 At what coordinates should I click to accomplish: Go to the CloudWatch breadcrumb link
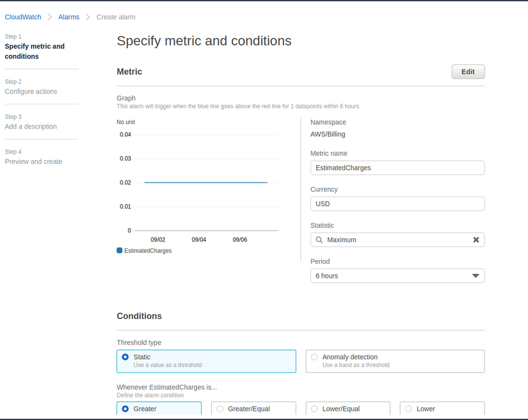click(x=23, y=17)
